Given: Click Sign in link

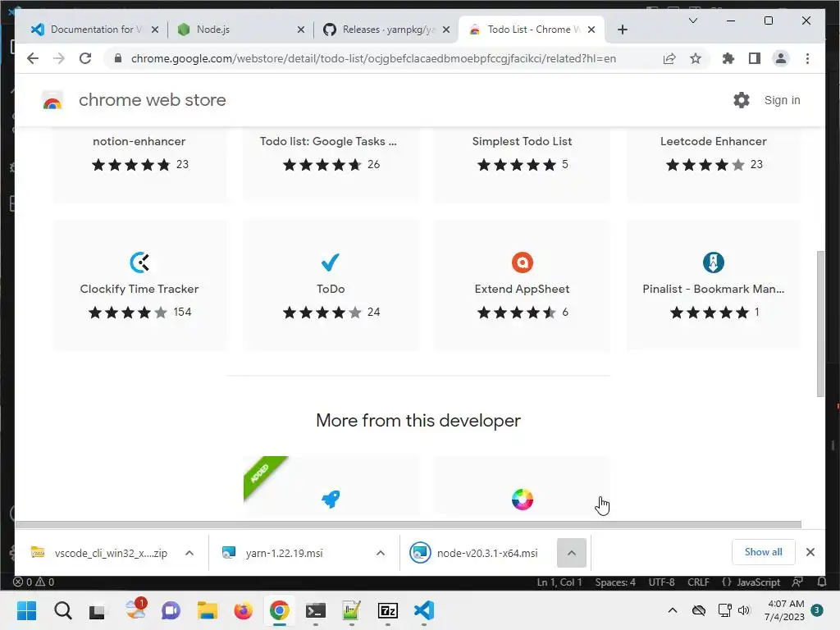Looking at the screenshot, I should [x=782, y=100].
